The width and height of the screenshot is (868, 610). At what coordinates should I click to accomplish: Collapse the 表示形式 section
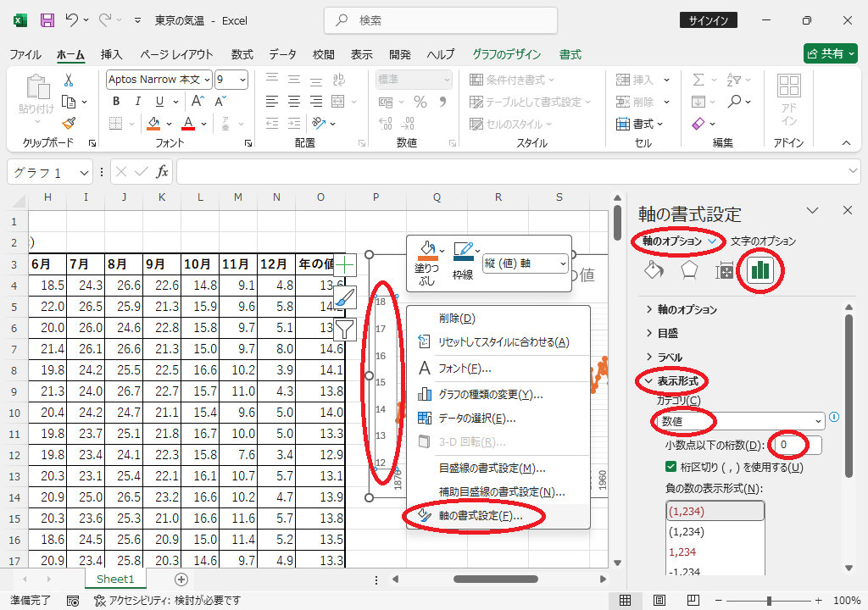(x=671, y=381)
